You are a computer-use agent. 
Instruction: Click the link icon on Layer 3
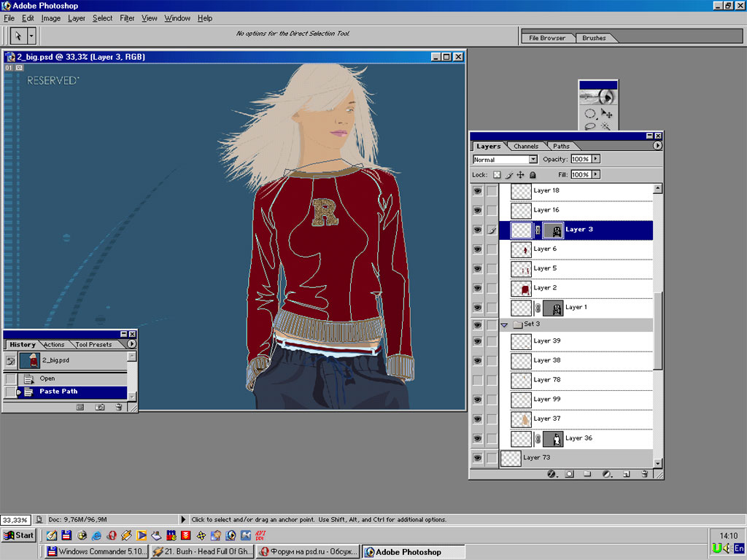(538, 230)
